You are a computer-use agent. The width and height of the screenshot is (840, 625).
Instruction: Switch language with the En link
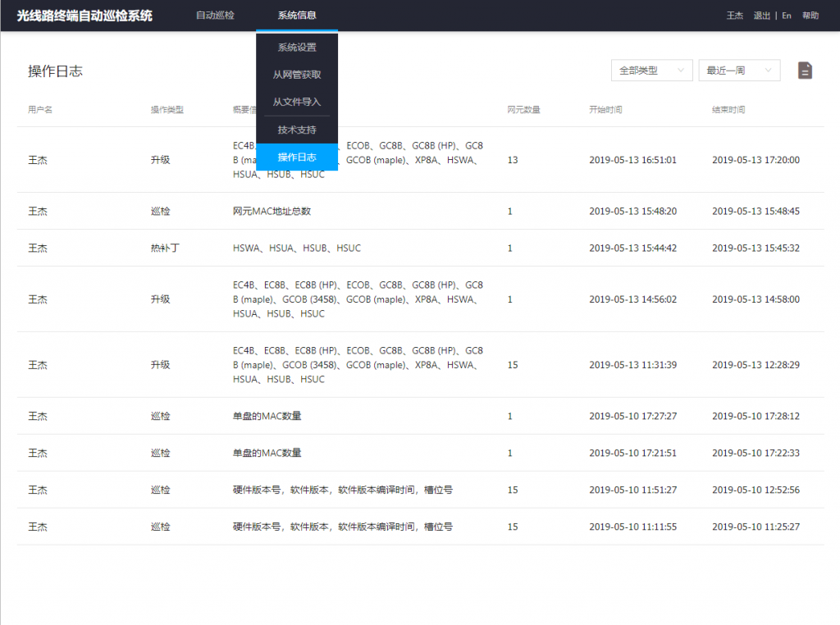[x=786, y=16]
